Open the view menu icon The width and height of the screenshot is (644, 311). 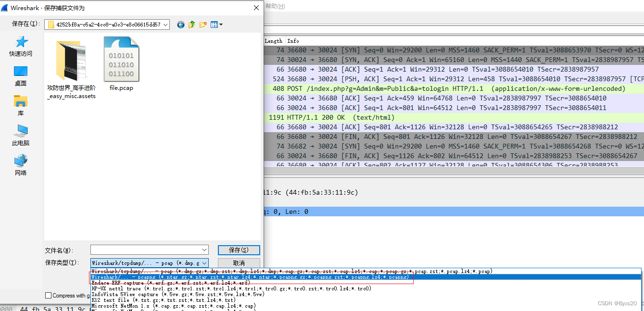216,25
